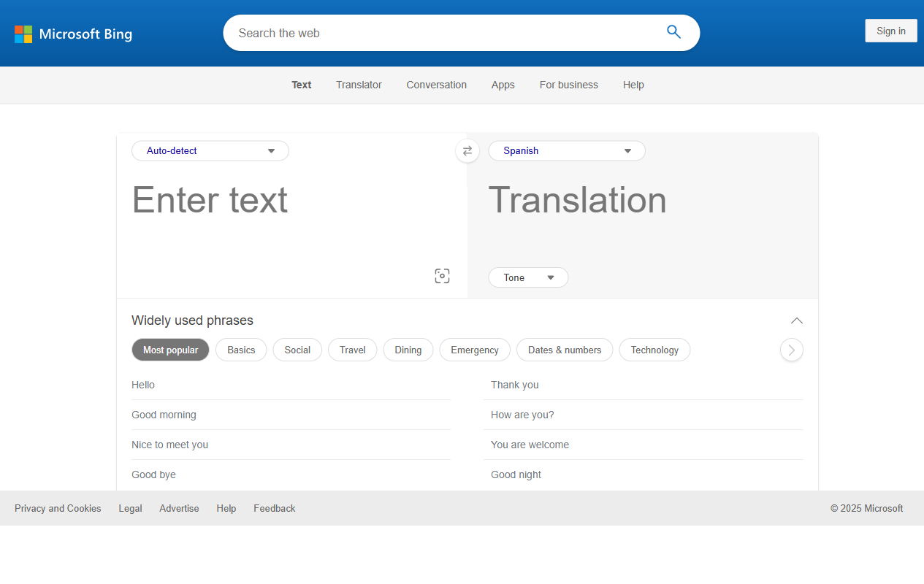The height and width of the screenshot is (584, 924).
Task: Swap source and target languages
Action: click(x=467, y=150)
